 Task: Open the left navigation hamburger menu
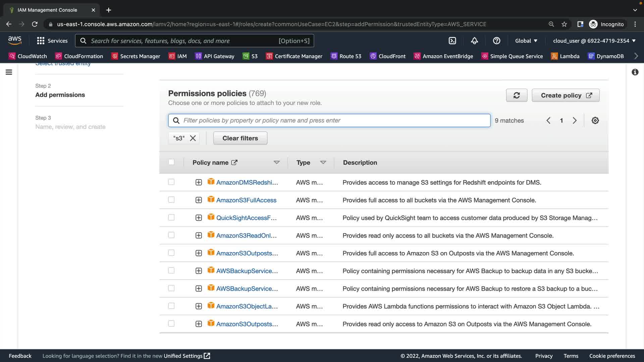coord(9,72)
